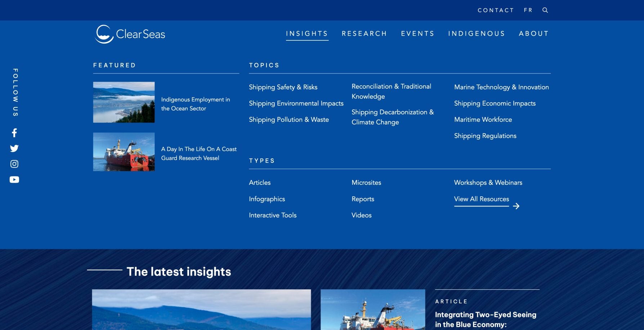Open the Indigenous Employment featured article image
The height and width of the screenshot is (330, 644).
tap(124, 102)
